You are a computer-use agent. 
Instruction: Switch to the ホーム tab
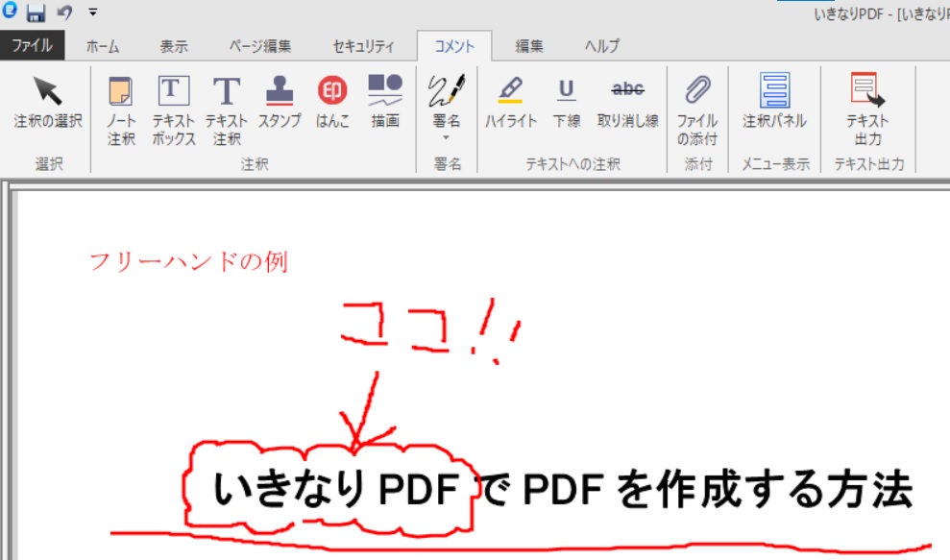click(103, 46)
